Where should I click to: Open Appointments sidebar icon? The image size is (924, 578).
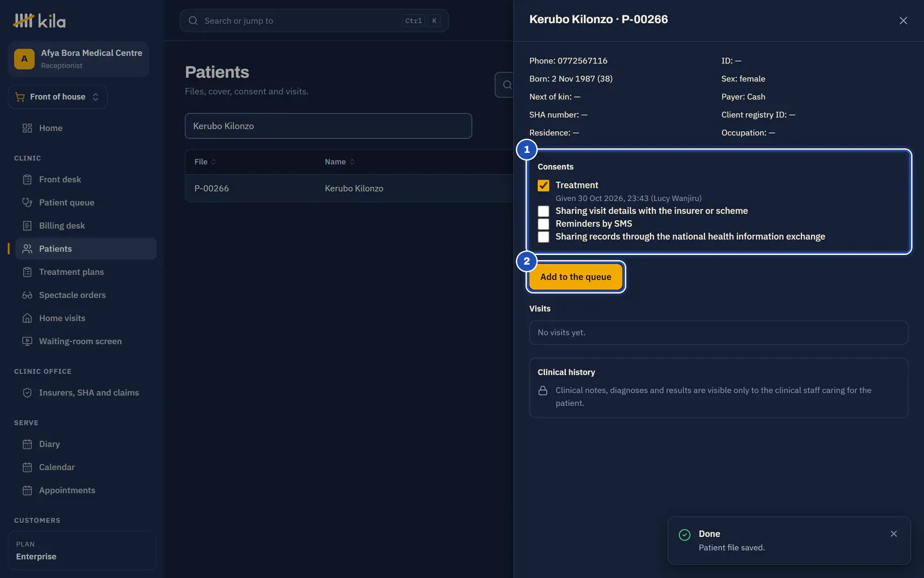coord(27,490)
